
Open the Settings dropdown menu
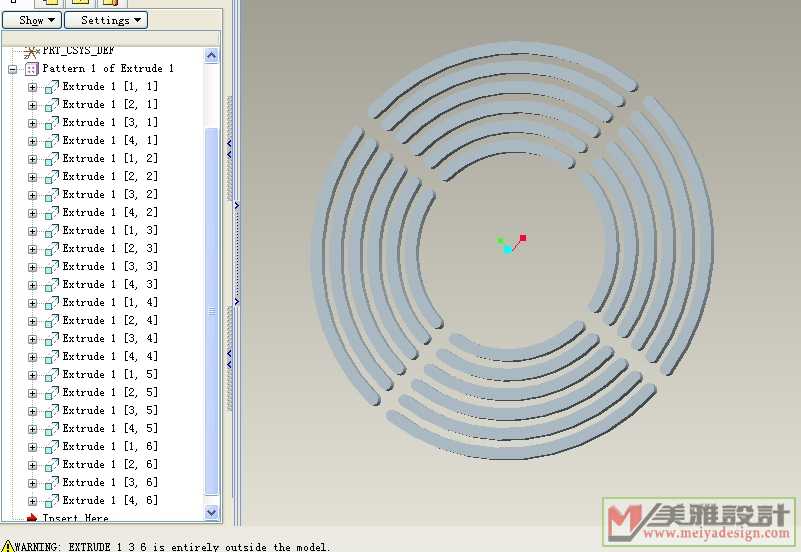(x=106, y=20)
